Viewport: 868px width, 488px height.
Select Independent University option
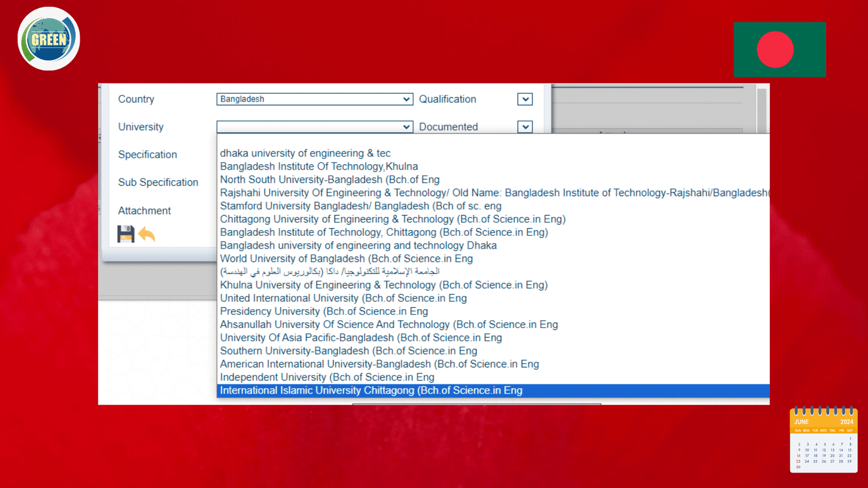(327, 377)
